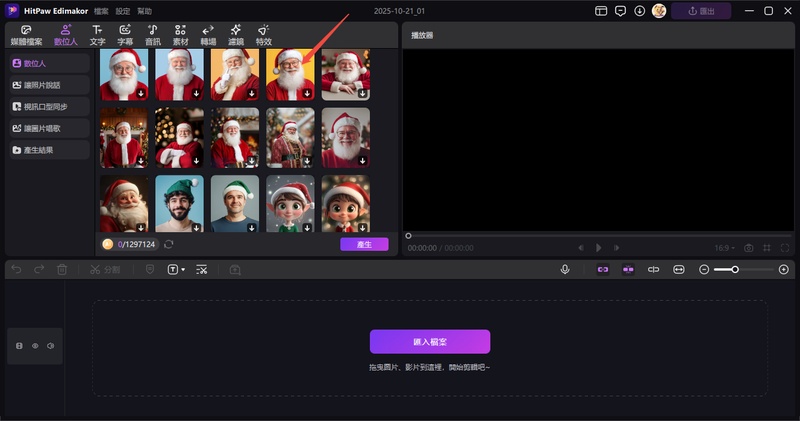Open the 音訊 (Audio) tool tab
Viewport: 800px width, 421px height.
(x=152, y=35)
